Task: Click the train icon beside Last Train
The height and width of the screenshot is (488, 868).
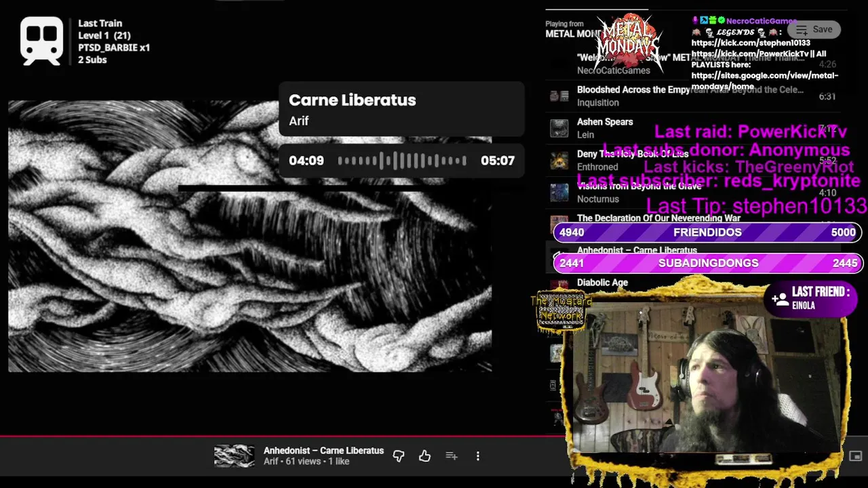Action: [42, 41]
